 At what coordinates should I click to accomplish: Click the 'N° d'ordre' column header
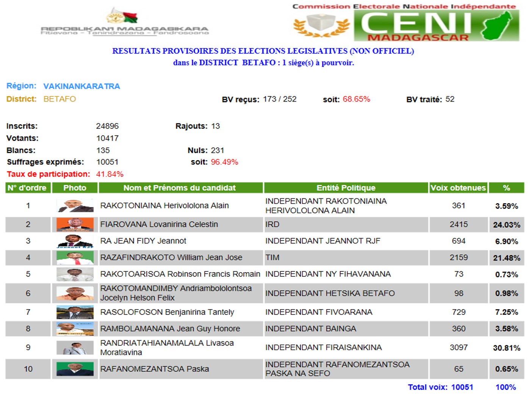pos(28,188)
